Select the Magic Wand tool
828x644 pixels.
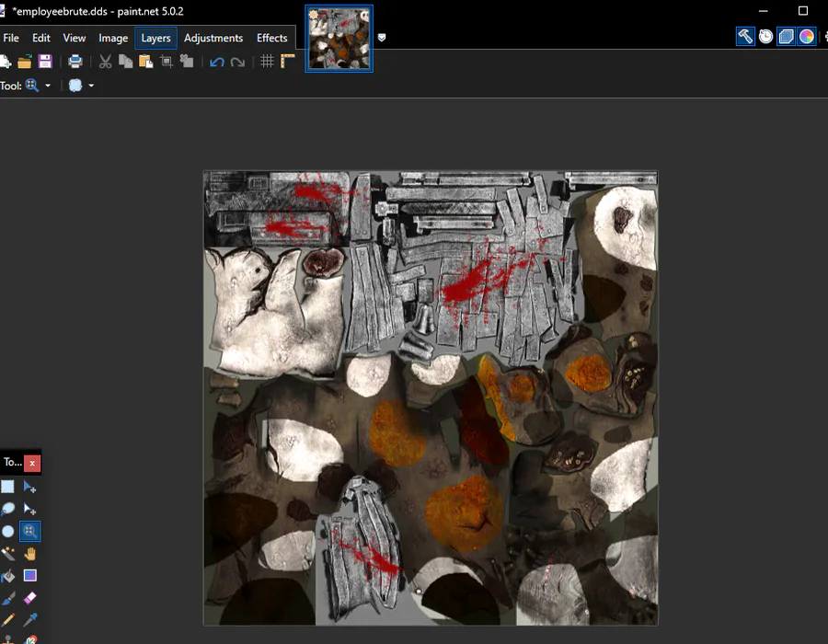pyautogui.click(x=7, y=553)
